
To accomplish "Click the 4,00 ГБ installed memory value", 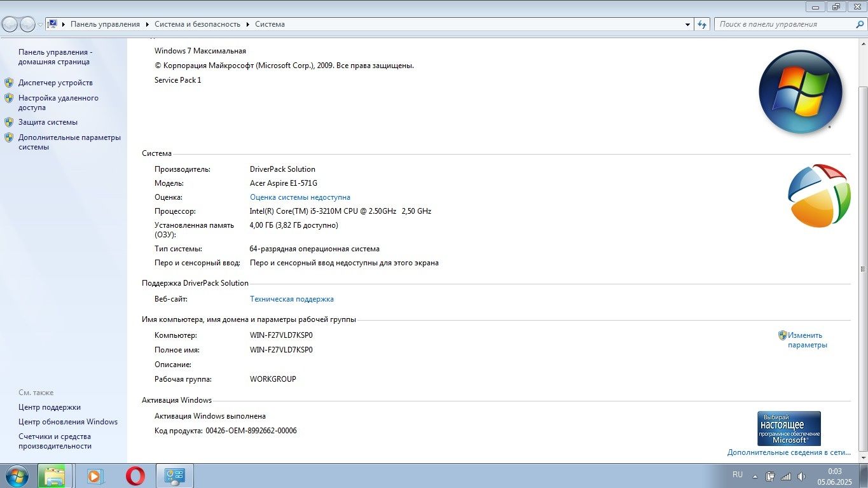I will click(294, 225).
